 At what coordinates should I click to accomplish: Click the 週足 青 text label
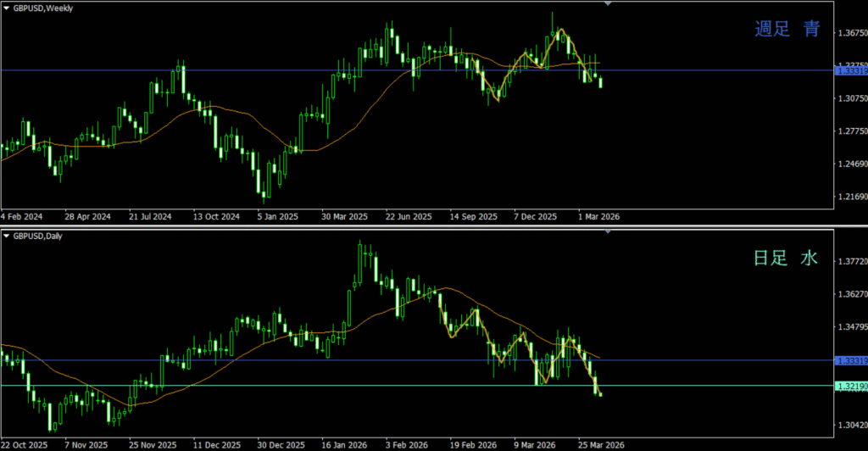[787, 30]
